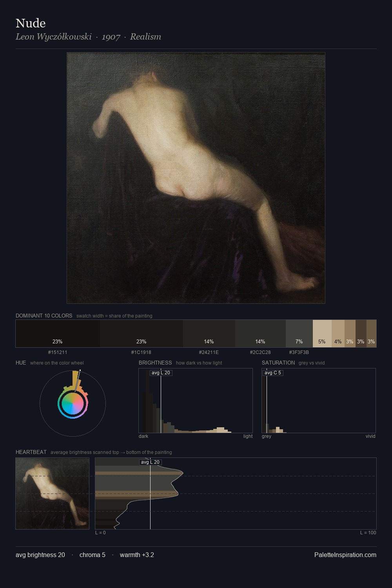Click the 'Nude' title

31,23
